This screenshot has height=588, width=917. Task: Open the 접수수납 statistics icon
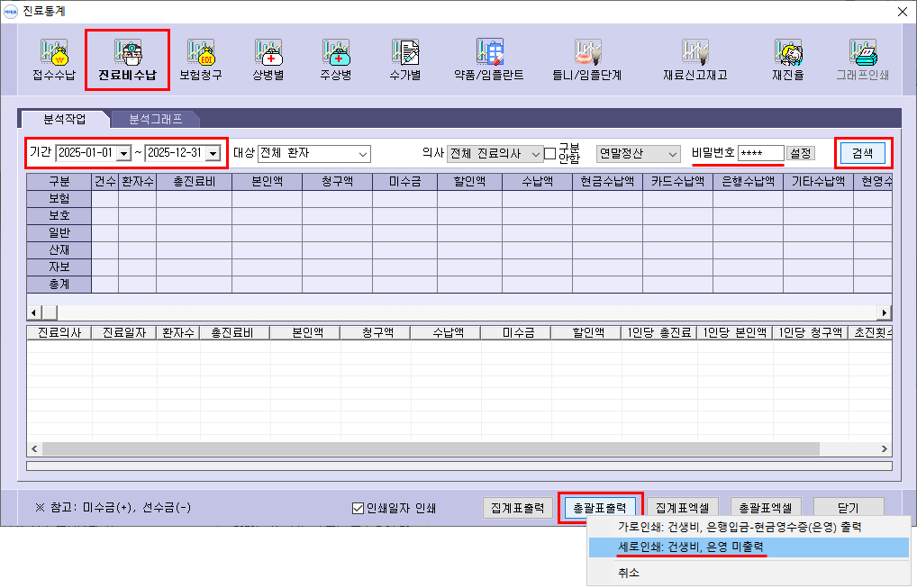[55, 59]
